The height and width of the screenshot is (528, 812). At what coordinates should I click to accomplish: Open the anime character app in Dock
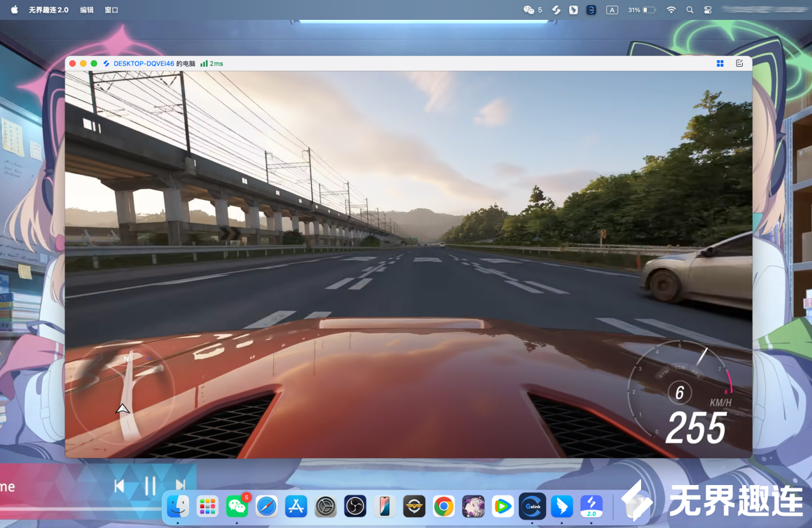click(x=473, y=506)
